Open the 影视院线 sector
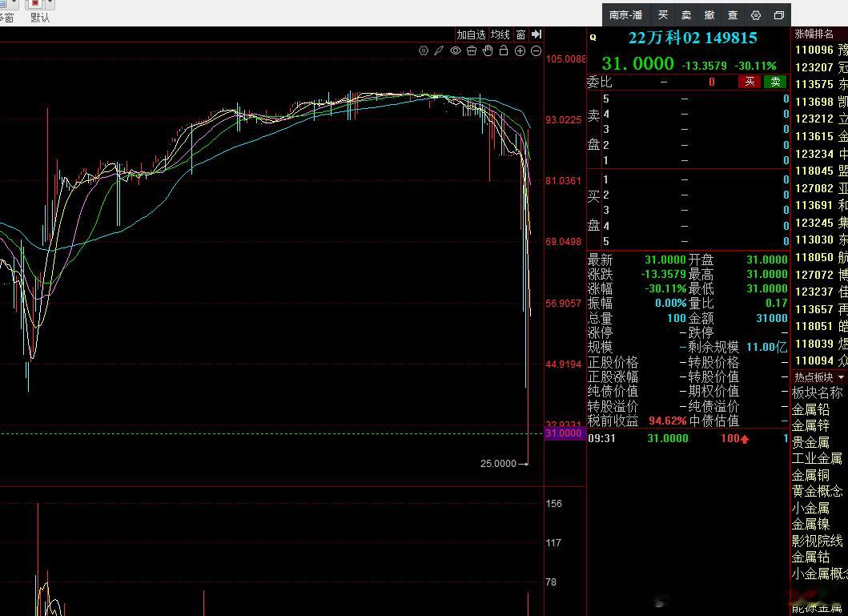 tap(818, 541)
